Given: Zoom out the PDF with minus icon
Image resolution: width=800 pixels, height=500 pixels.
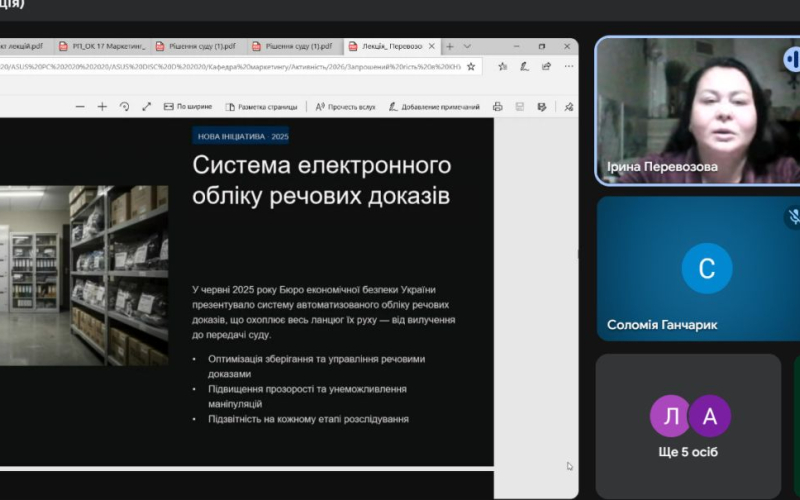Looking at the screenshot, I should 80,107.
